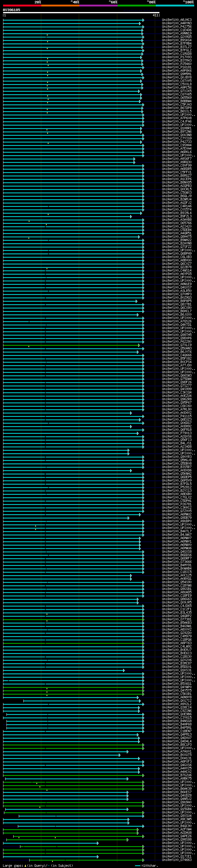Select the UniRef100_A9BK75 label
197x868 pixels.
pyautogui.click(x=177, y=779)
